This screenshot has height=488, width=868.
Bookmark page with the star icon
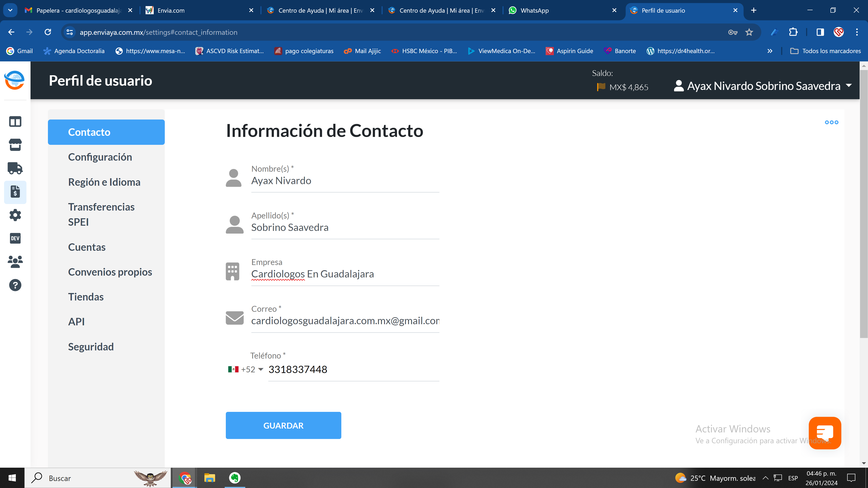click(x=749, y=32)
